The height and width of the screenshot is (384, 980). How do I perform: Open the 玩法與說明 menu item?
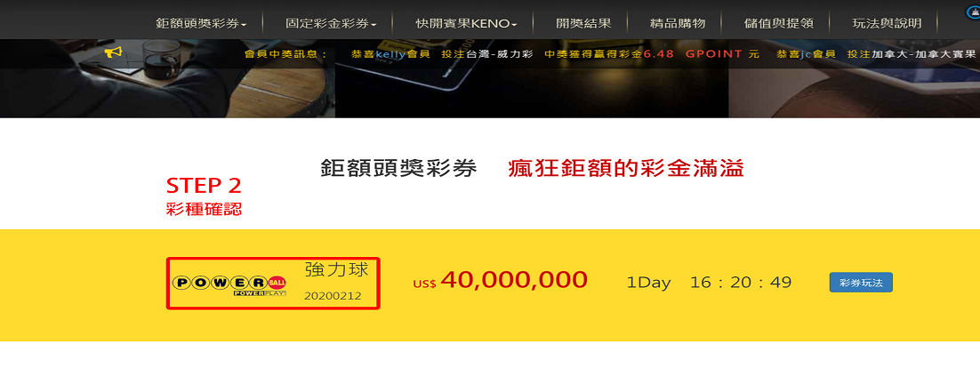(x=887, y=24)
